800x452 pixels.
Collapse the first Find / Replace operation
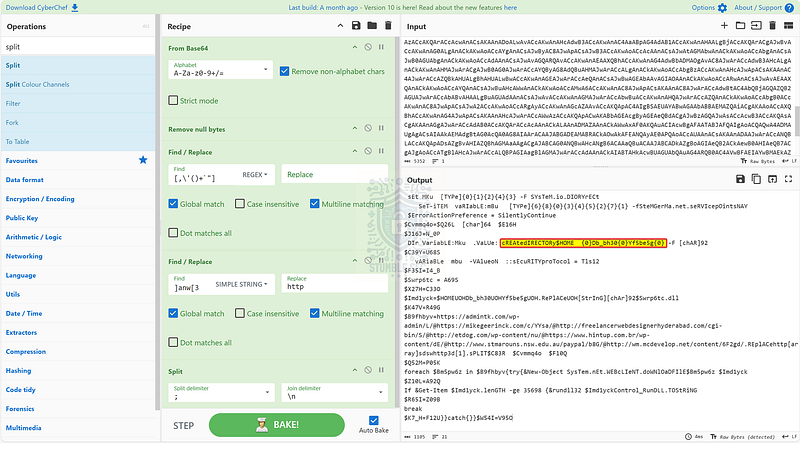pos(355,152)
